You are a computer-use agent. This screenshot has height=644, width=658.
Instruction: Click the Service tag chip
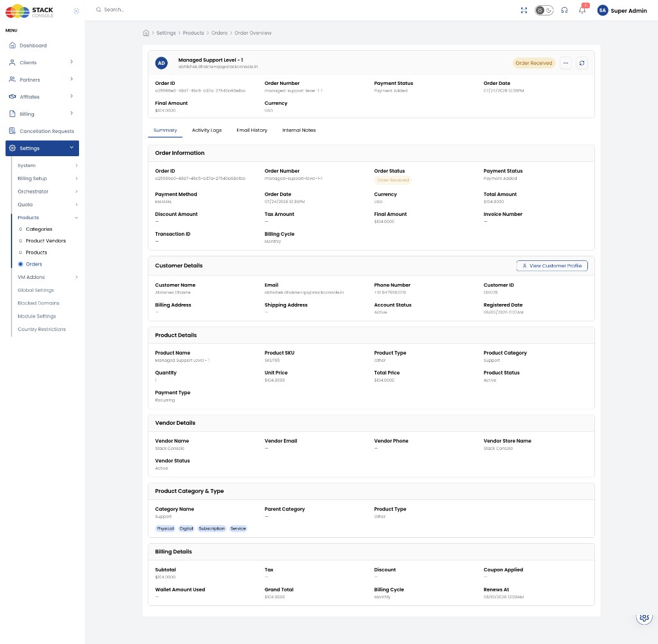(x=238, y=528)
